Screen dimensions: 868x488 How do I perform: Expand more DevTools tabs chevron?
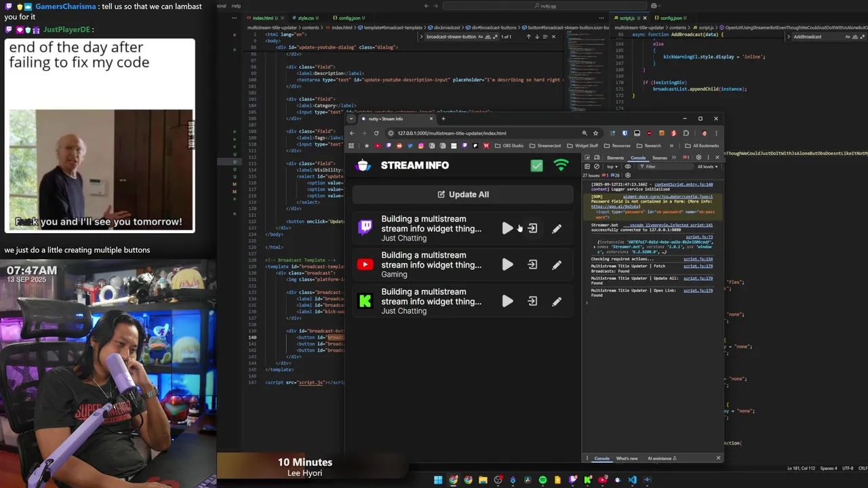(x=674, y=158)
